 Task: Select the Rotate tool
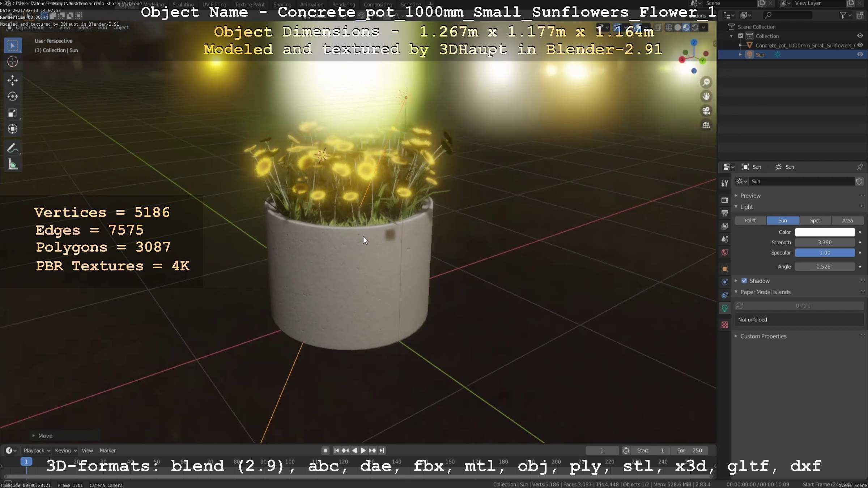(x=13, y=97)
